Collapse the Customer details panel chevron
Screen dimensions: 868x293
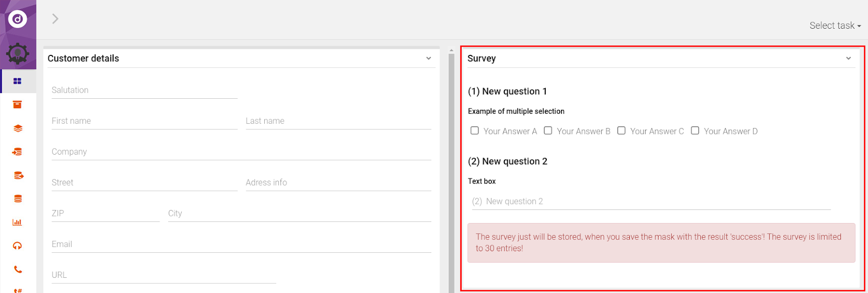[429, 58]
